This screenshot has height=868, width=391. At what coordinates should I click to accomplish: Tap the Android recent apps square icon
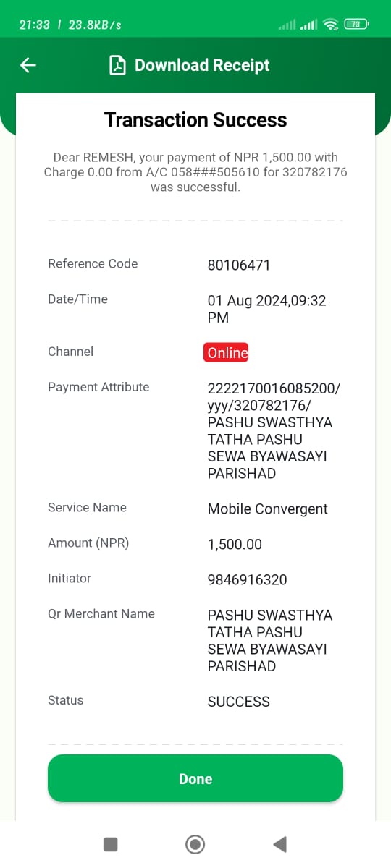tap(110, 844)
